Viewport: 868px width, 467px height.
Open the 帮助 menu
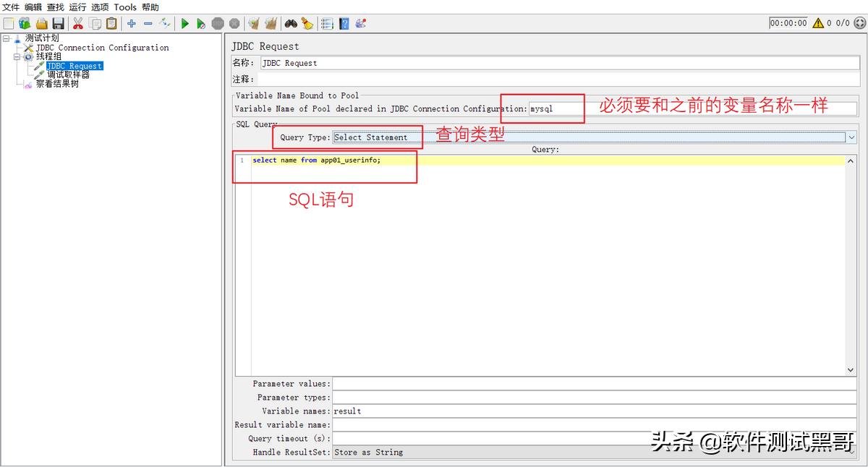pos(150,7)
